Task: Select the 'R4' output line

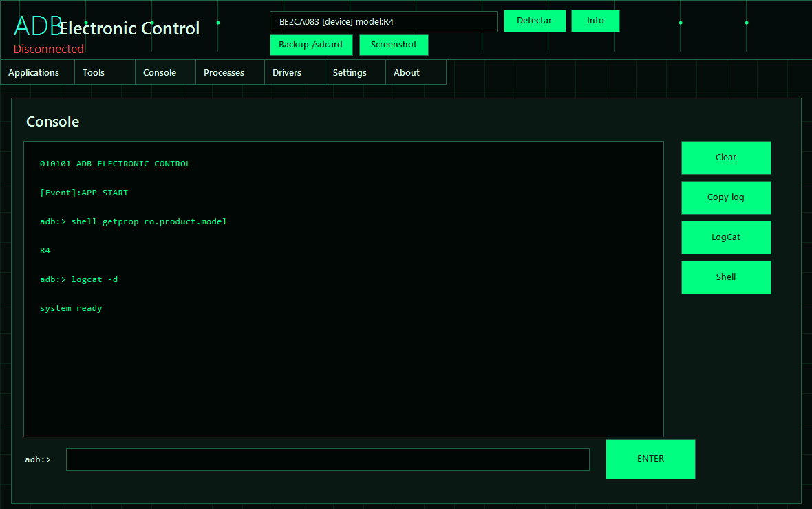Action: coord(45,250)
